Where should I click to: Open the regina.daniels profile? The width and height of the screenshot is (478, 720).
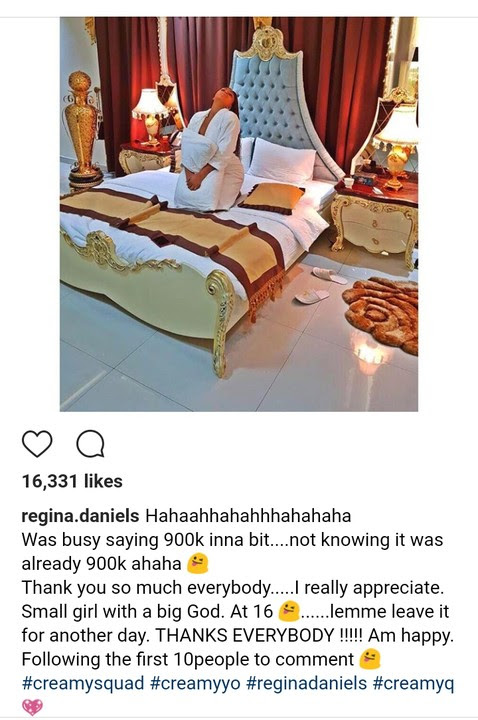click(x=80, y=516)
